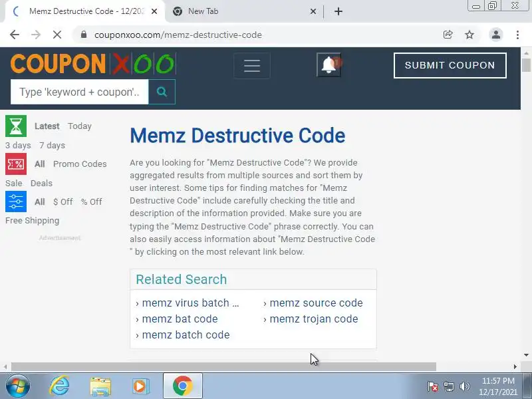This screenshot has width=532, height=399.
Task: Open memz bat code related search
Action: [x=180, y=319]
